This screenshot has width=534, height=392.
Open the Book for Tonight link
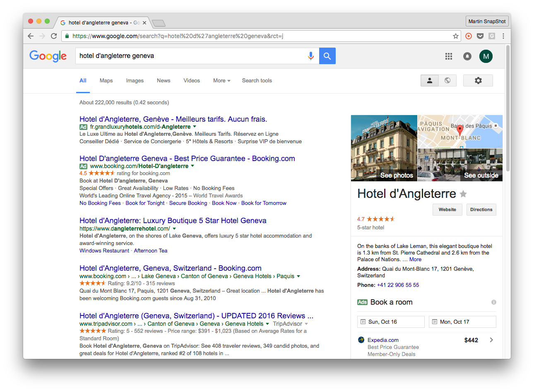point(145,203)
